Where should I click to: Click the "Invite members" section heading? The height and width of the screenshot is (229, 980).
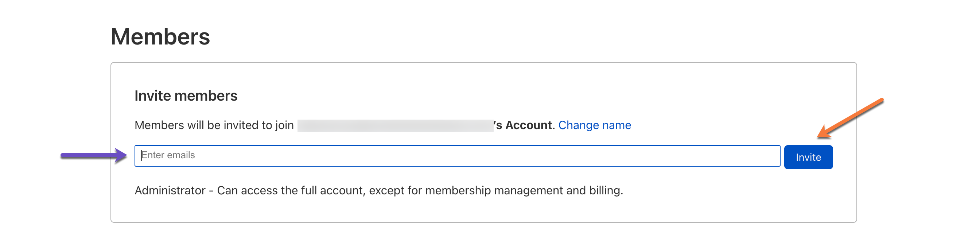(186, 96)
